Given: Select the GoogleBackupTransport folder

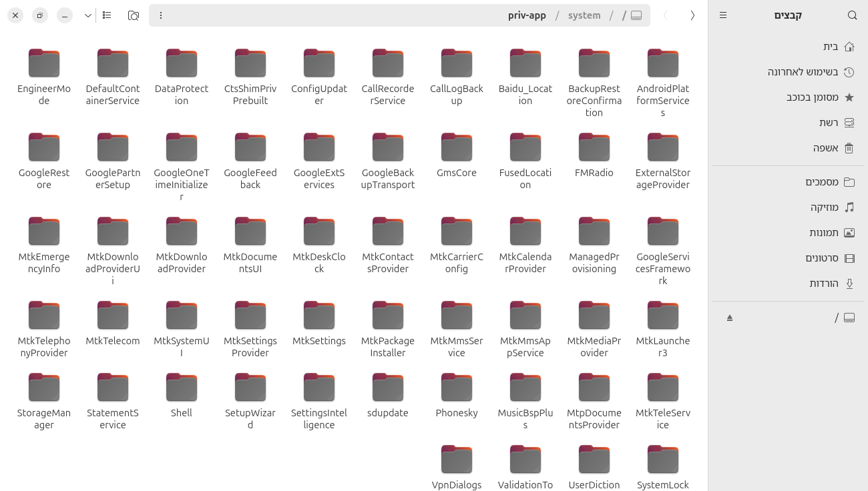Looking at the screenshot, I should coord(388,161).
